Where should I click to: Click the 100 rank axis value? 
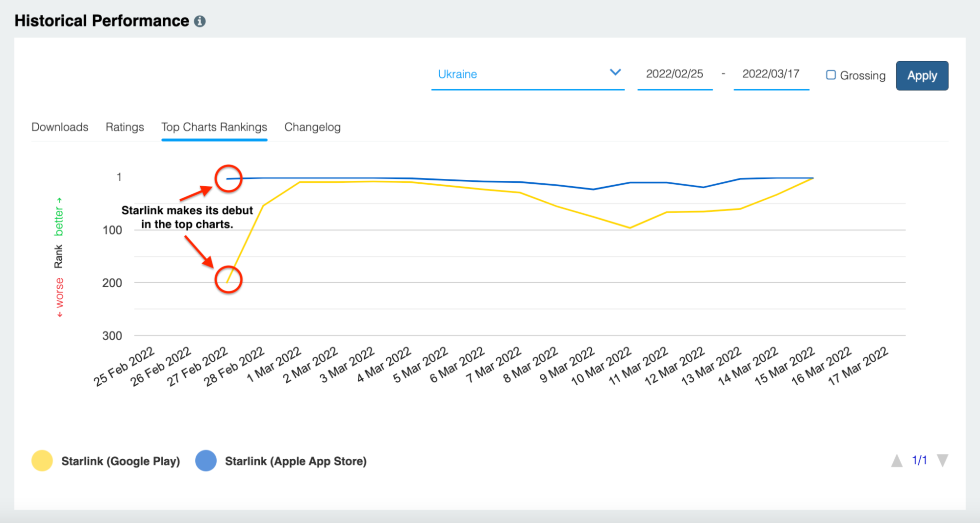pos(112,230)
